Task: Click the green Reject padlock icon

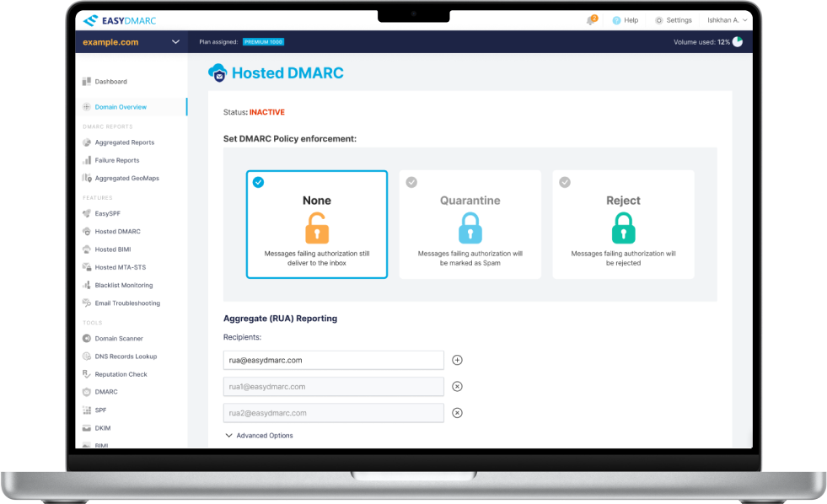Action: [624, 228]
